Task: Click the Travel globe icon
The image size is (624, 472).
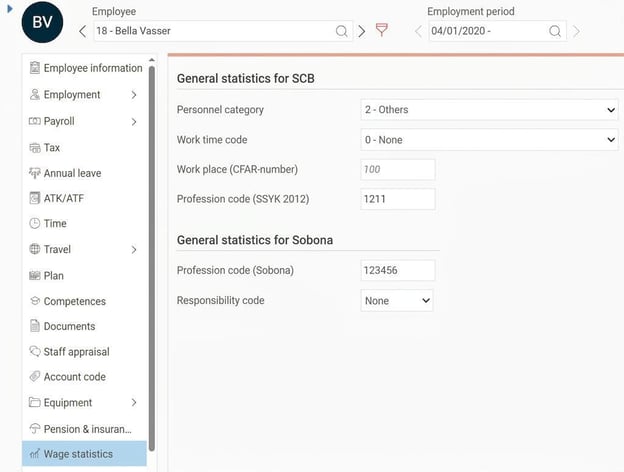Action: click(x=35, y=249)
